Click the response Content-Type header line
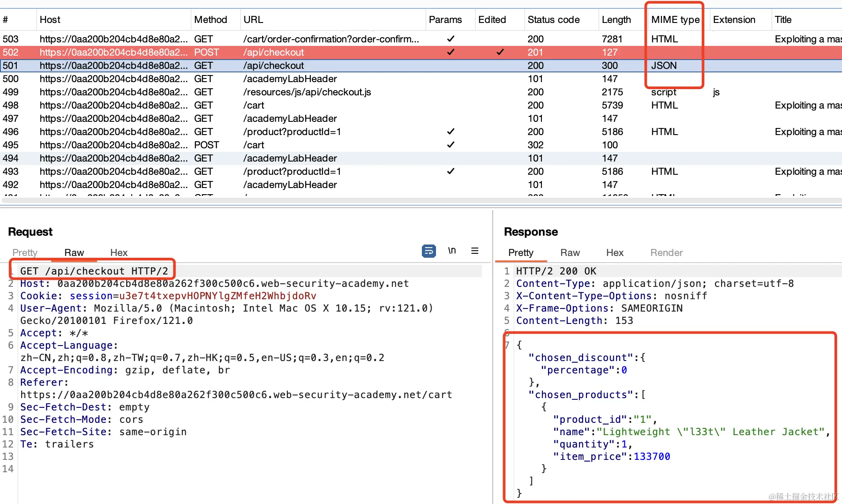Screen dimensions: 842x504 pyautogui.click(x=655, y=283)
